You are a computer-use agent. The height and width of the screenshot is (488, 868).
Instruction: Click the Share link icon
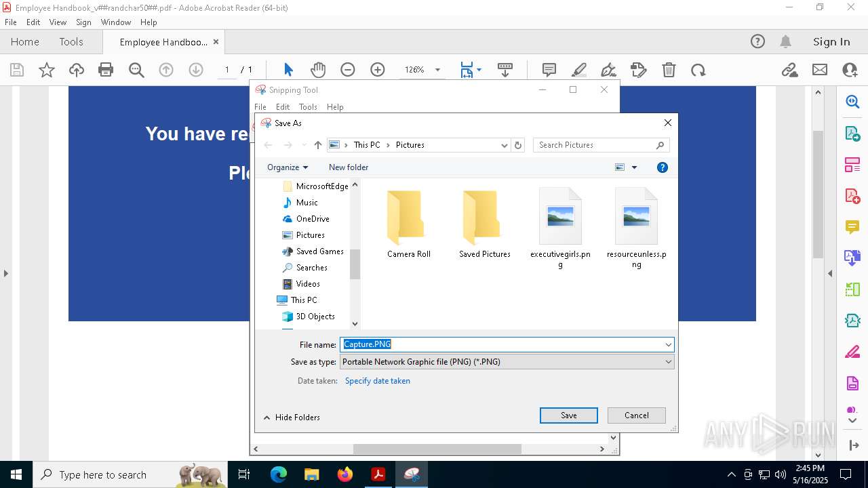789,70
